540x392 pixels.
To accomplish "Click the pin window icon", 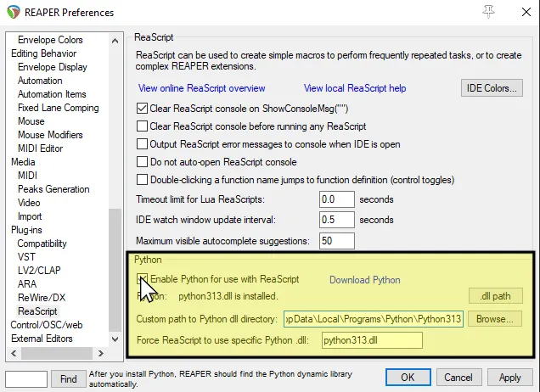I will point(488,12).
